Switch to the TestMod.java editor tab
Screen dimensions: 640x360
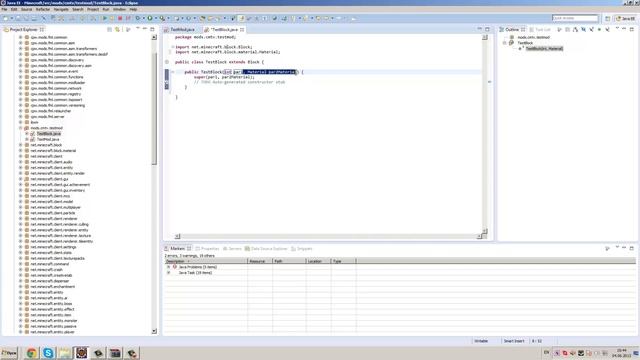pyautogui.click(x=182, y=29)
